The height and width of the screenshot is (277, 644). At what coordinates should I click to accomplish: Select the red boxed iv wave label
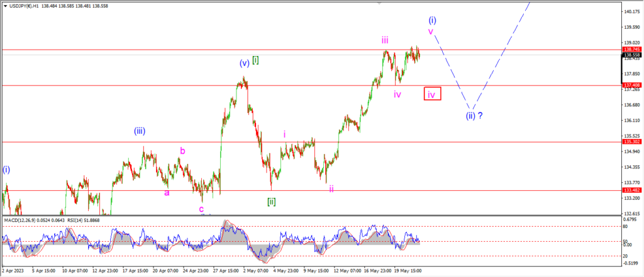tap(431, 94)
